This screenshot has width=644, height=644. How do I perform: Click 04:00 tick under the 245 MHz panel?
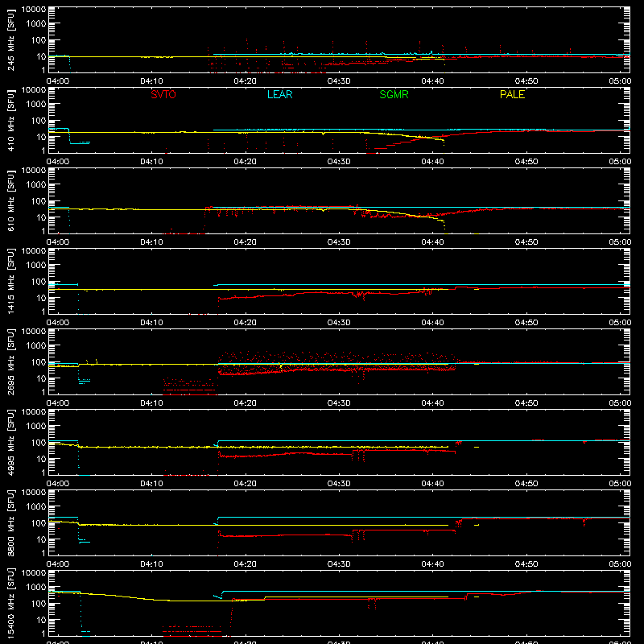[58, 81]
